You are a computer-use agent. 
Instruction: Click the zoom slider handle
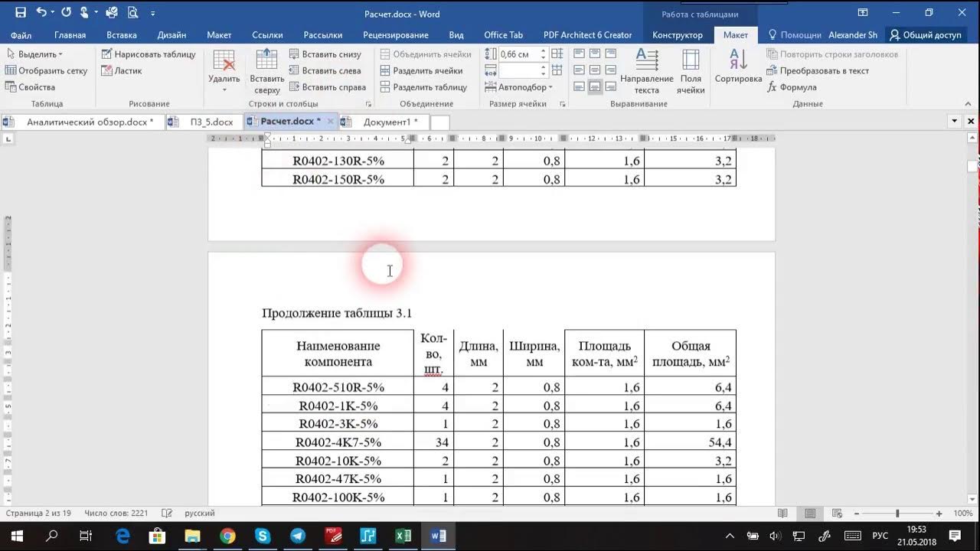tap(897, 514)
